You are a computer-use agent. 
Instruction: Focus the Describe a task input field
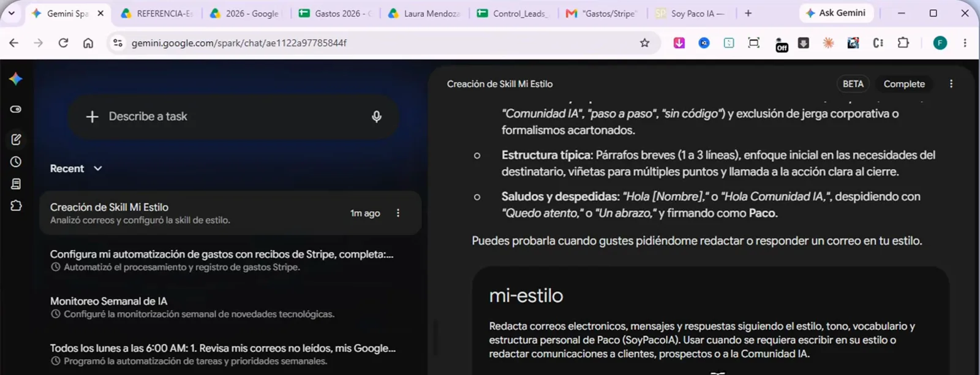(233, 116)
